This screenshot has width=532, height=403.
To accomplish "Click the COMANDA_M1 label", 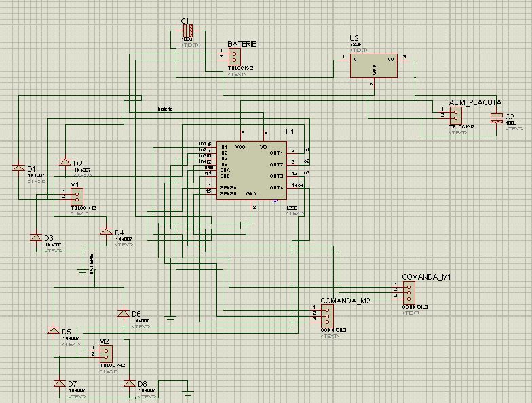I will (426, 277).
